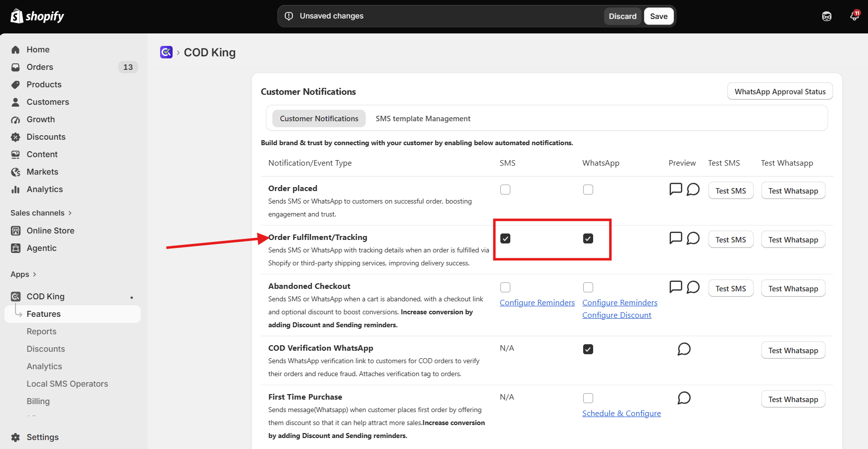Click the Settings gear icon

[x=15, y=437]
